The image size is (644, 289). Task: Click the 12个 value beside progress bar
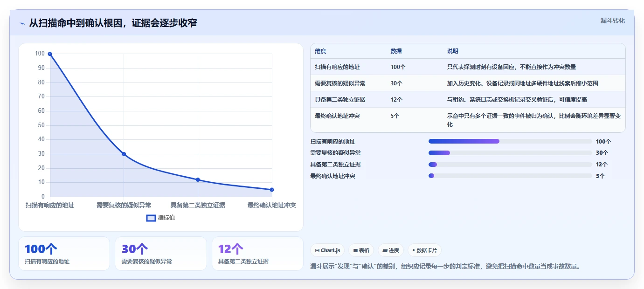pos(602,165)
